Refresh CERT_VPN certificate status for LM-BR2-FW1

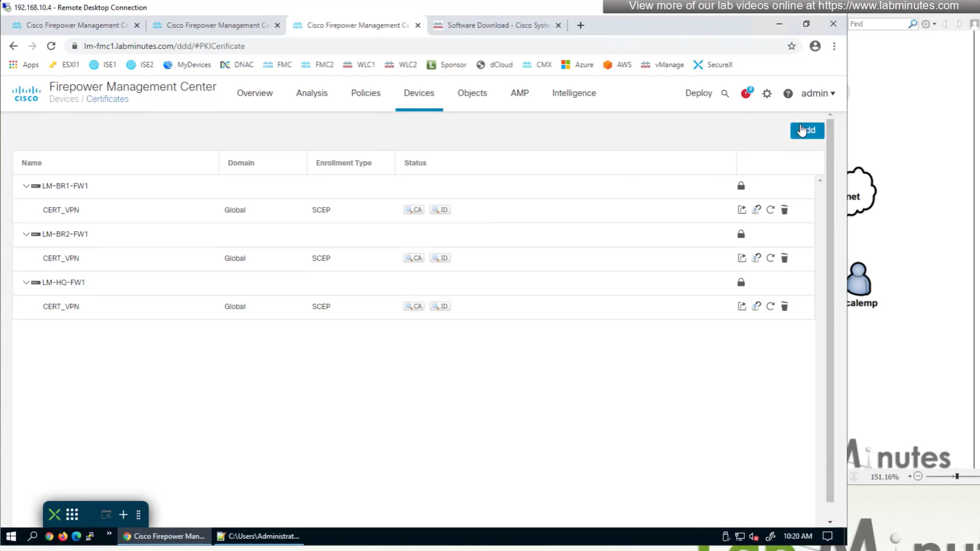coord(770,258)
